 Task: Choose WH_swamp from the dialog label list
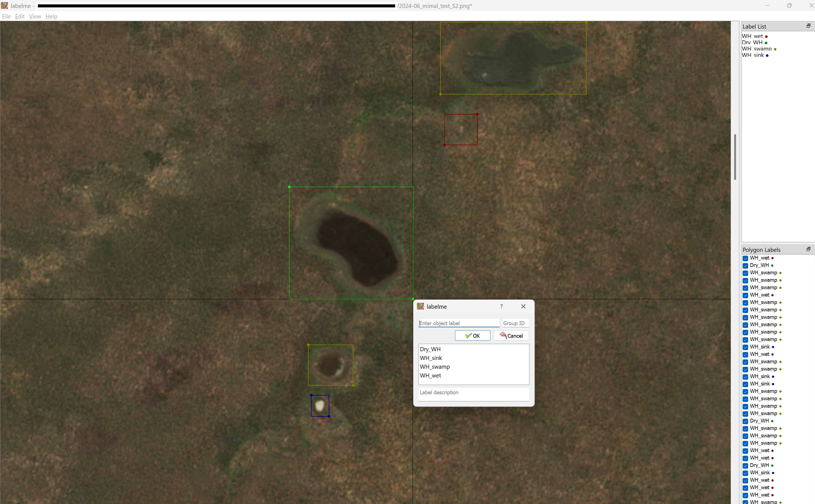(x=435, y=367)
